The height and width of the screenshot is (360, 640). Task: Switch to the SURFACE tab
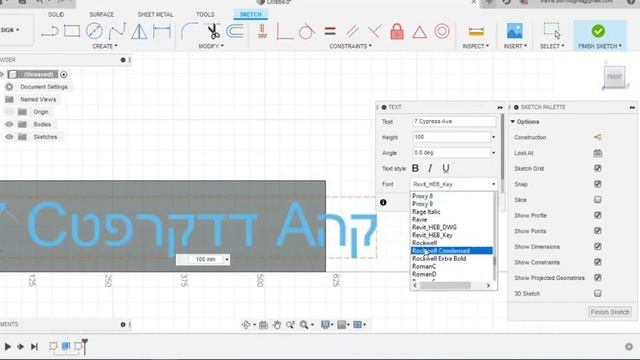[x=102, y=14]
